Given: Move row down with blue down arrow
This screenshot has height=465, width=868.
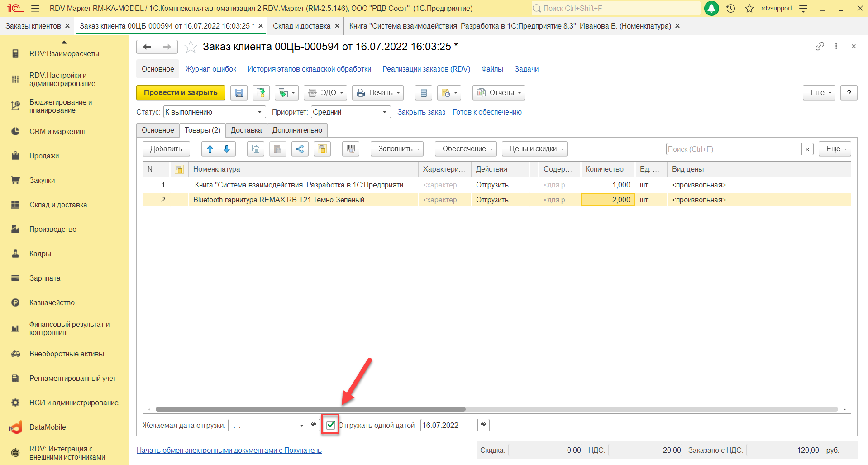Looking at the screenshot, I should [227, 149].
